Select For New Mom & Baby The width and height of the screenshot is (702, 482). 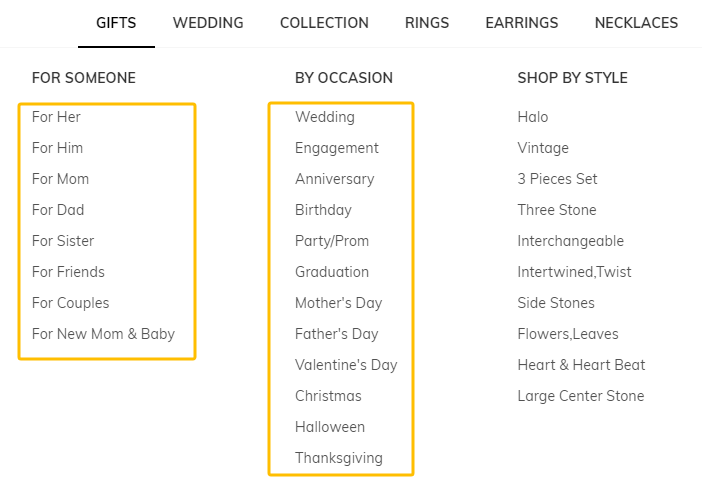(103, 334)
